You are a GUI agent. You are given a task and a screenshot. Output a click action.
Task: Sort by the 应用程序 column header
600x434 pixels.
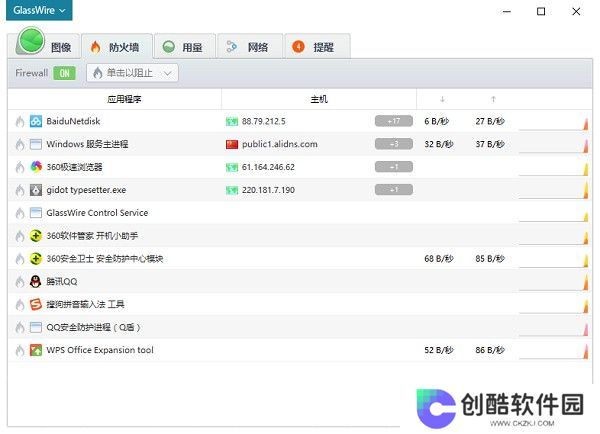tap(124, 100)
